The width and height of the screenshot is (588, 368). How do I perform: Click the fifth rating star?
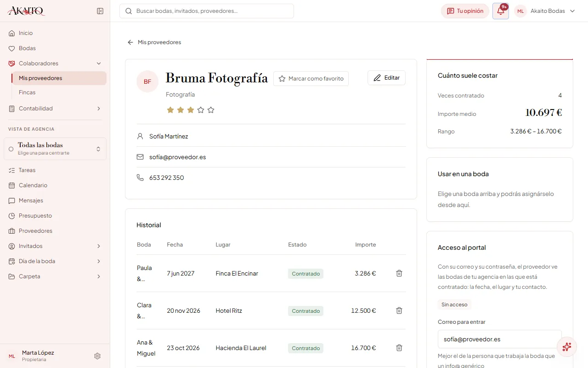point(211,110)
